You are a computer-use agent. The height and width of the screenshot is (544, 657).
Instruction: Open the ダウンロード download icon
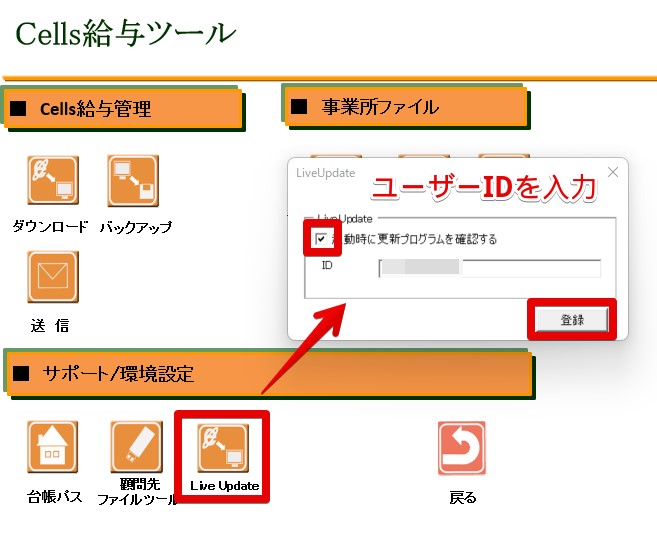click(x=53, y=181)
